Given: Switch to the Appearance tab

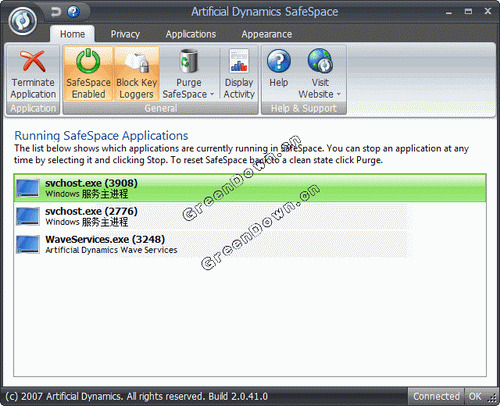Looking at the screenshot, I should tap(267, 34).
